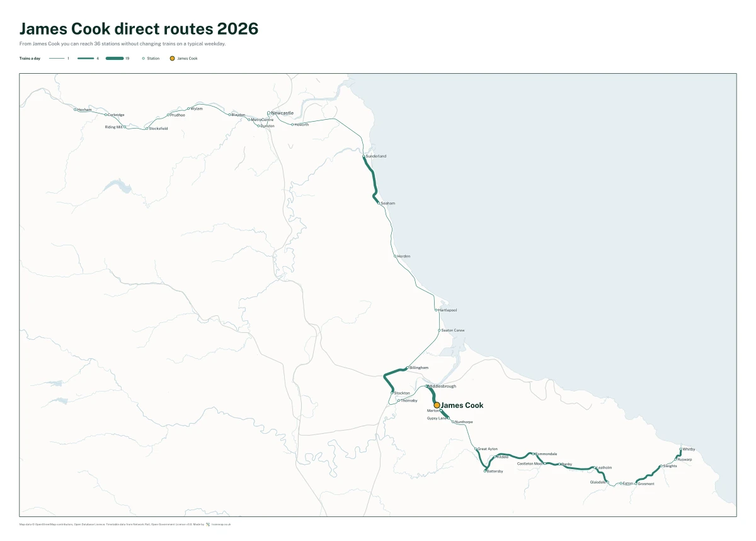
Task: Click the trainmap.co.uk logo icon in footer
Action: [x=208, y=524]
